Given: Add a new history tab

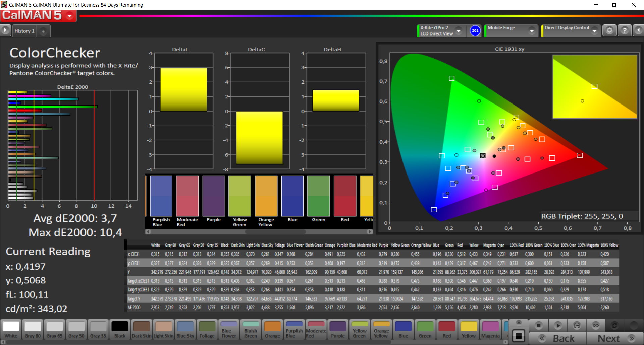Looking at the screenshot, I should (x=43, y=31).
